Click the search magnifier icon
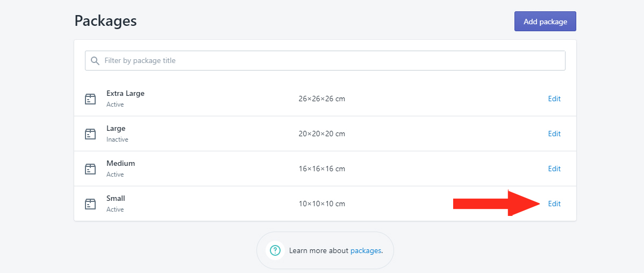644x273 pixels. 95,61
